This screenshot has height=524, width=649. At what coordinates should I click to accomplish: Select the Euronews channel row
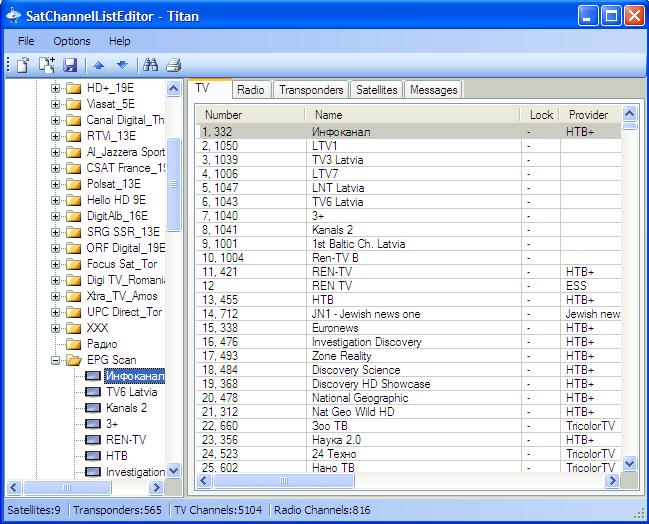tap(408, 328)
